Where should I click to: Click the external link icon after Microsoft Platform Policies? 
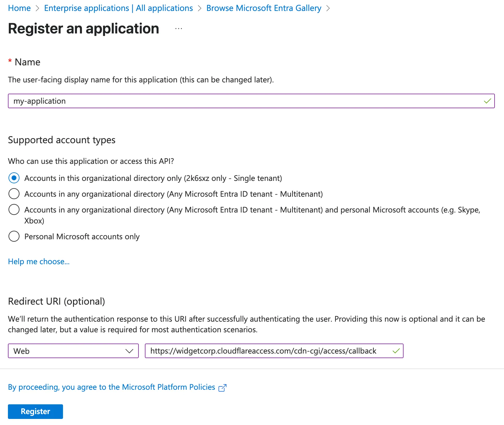pyautogui.click(x=222, y=387)
